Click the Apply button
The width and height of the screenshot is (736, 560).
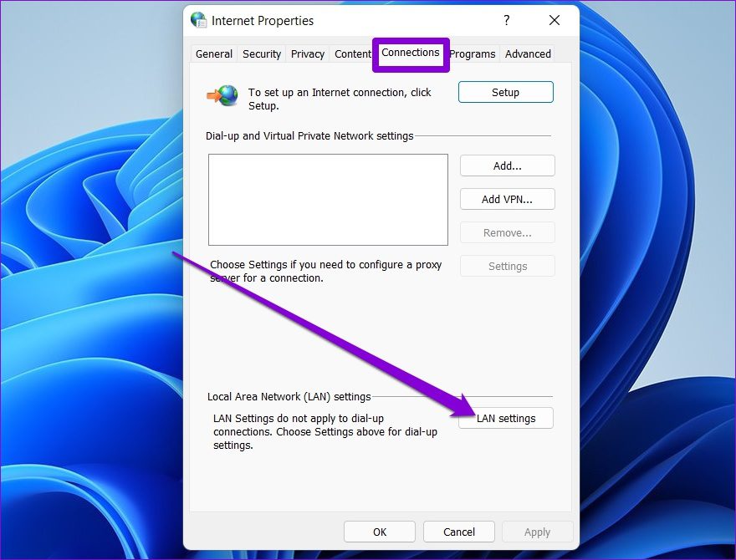pos(537,532)
